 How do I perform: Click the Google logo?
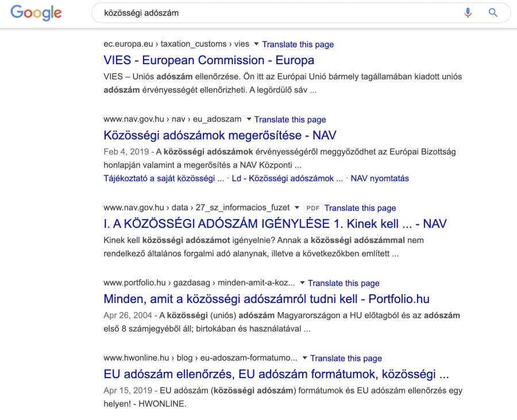[x=36, y=13]
